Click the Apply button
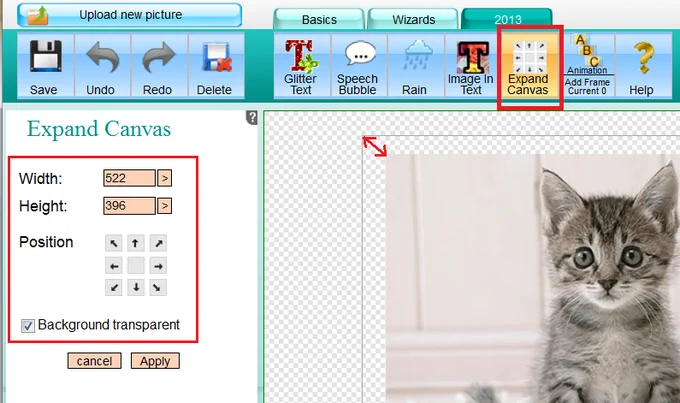Screen dimensions: 680x403 155,361
